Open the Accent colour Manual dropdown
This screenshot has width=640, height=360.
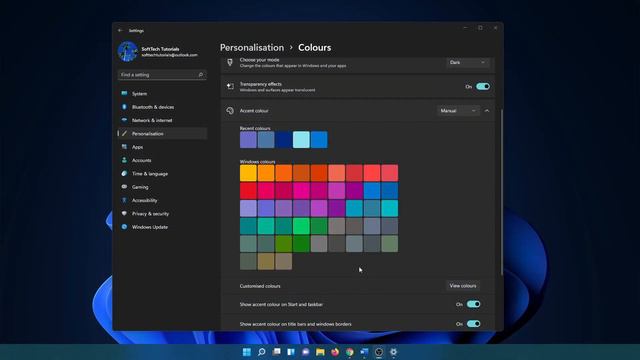458,111
